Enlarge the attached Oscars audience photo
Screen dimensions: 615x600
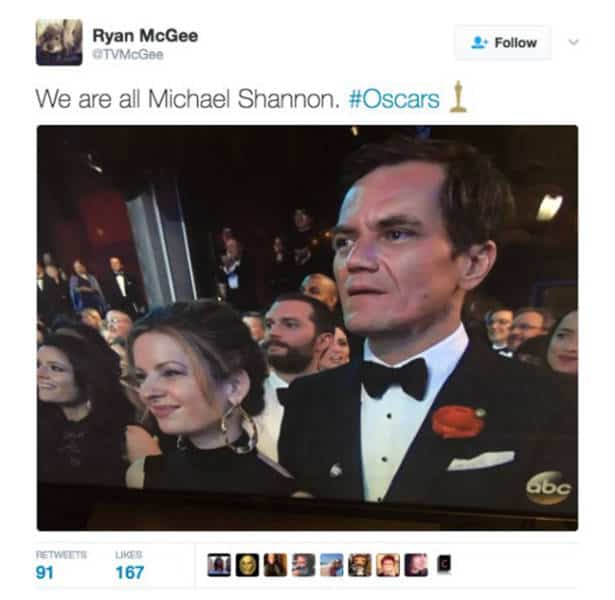click(307, 328)
